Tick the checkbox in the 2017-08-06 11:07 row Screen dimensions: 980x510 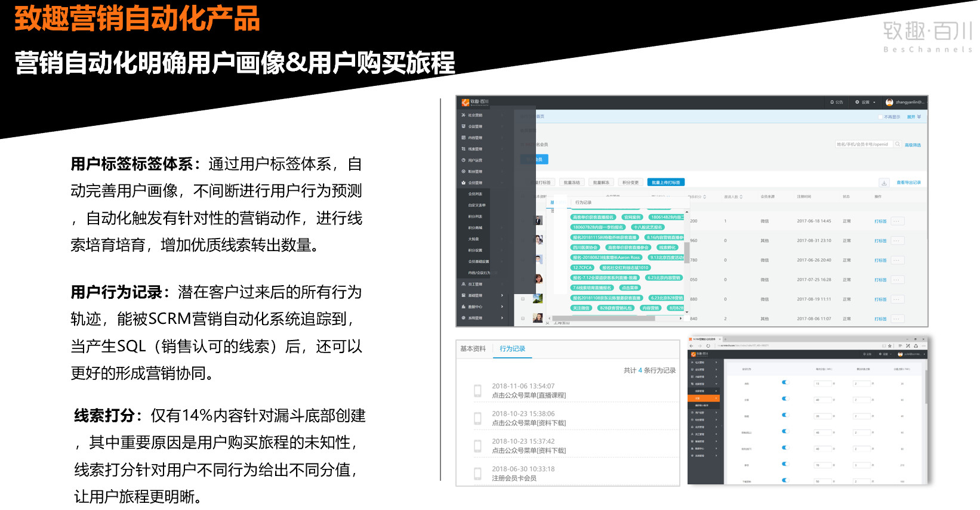point(523,319)
